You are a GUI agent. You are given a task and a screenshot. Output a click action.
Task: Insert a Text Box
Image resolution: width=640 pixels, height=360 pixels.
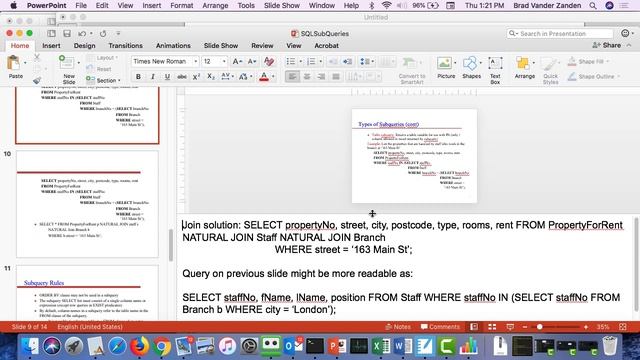pos(495,70)
